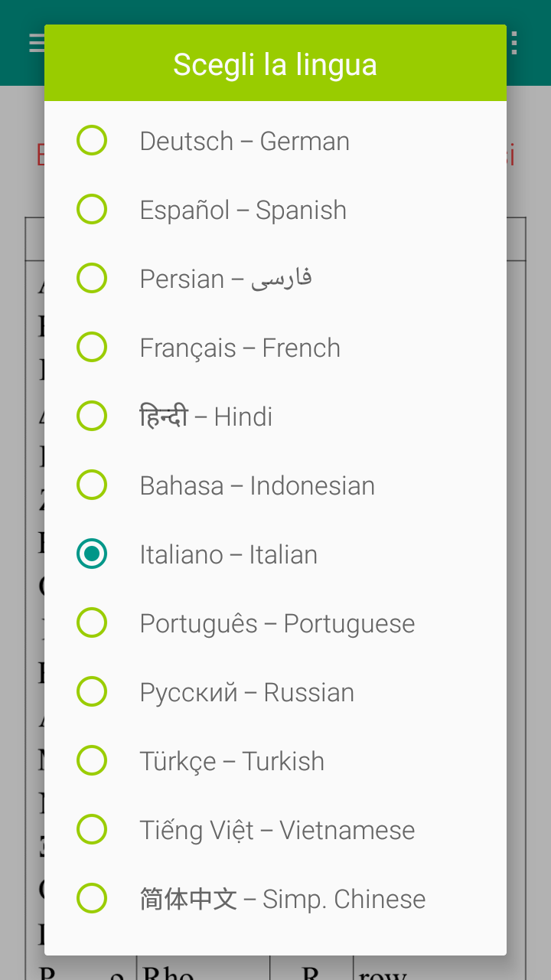Click the Scegli la lingua dialog title

click(x=275, y=64)
